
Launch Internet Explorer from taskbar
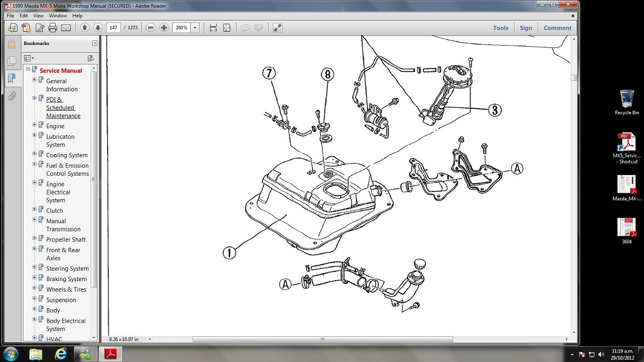(x=61, y=354)
